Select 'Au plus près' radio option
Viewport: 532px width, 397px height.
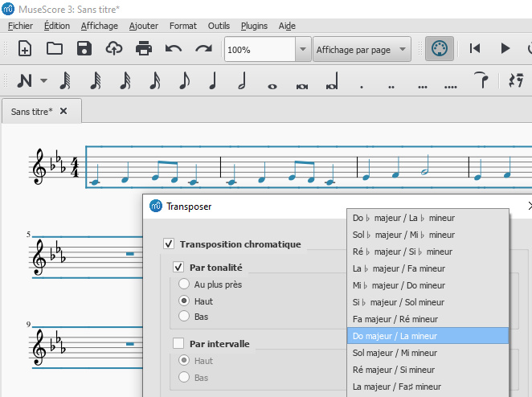(185, 284)
